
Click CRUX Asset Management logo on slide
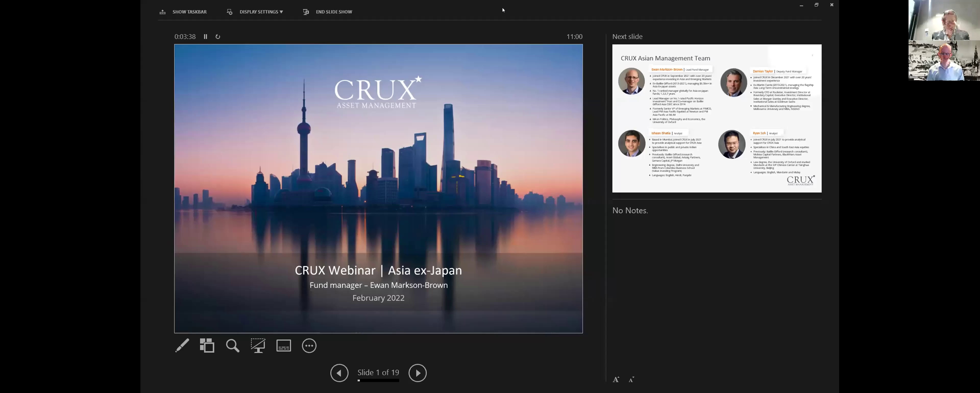point(378,92)
